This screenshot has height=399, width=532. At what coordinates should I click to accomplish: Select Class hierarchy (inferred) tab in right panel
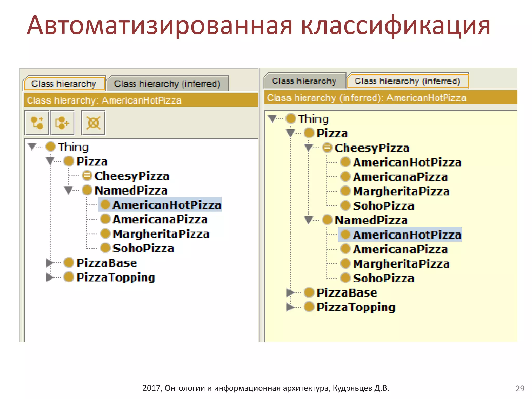tap(408, 81)
